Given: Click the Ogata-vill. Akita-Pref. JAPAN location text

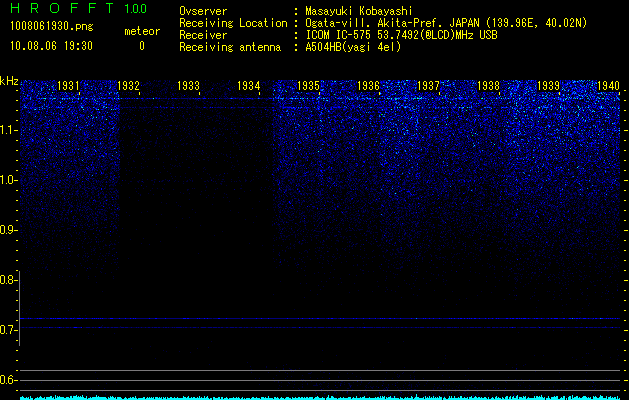Looking at the screenshot, I should 446,23.
